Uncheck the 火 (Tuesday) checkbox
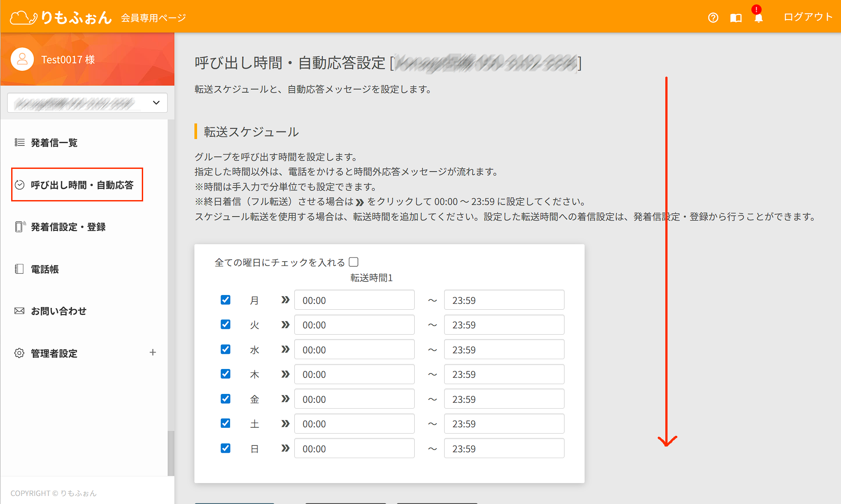This screenshot has height=504, width=841. [226, 324]
